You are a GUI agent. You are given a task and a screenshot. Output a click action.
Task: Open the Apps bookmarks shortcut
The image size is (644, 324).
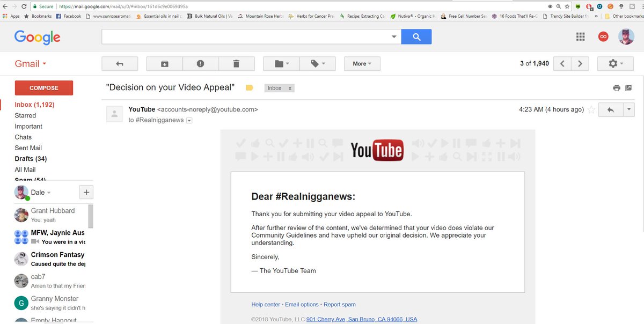coord(11,17)
